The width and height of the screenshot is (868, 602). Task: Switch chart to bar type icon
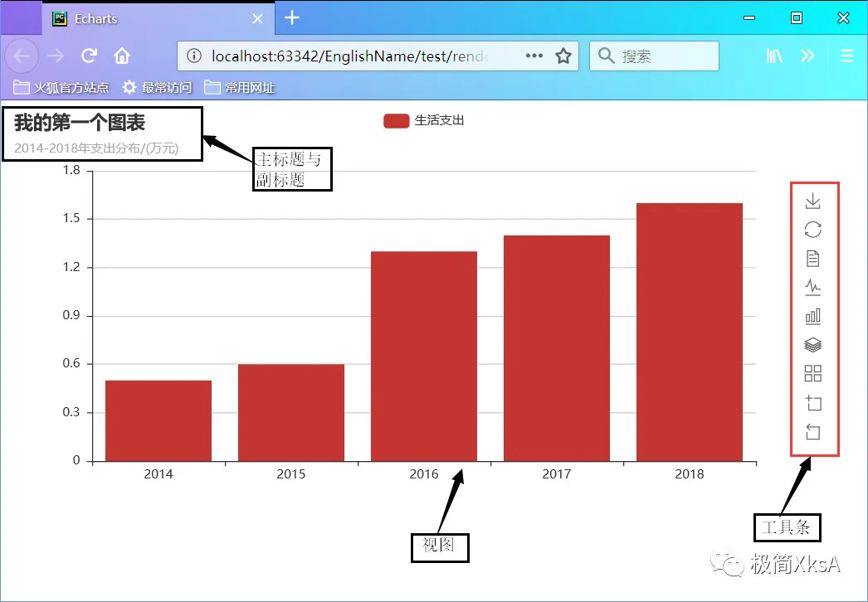click(x=812, y=316)
